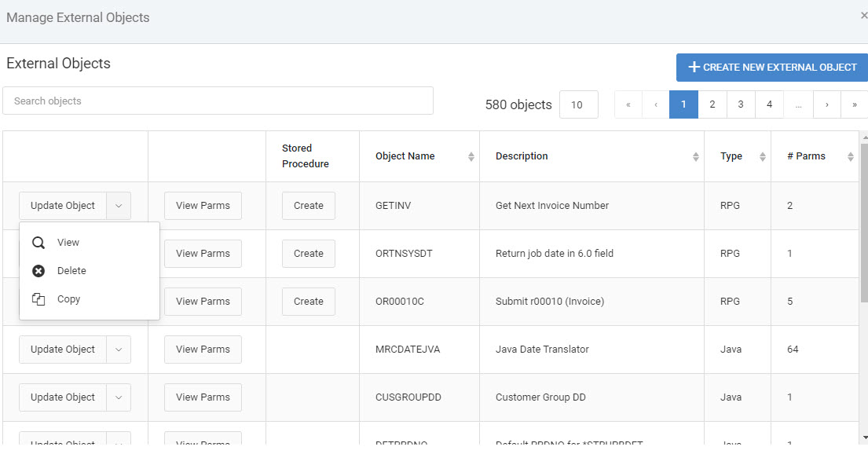
Task: Go to first page with double left arrow
Action: point(628,104)
